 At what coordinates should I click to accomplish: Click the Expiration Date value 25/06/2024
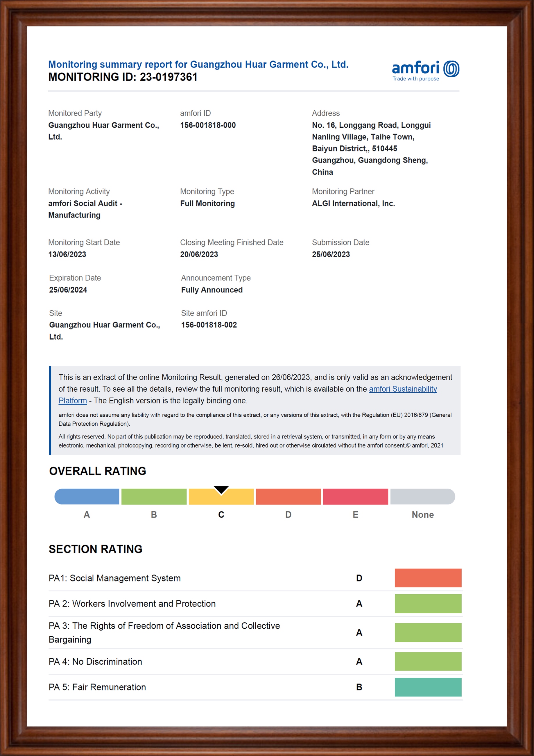68,290
